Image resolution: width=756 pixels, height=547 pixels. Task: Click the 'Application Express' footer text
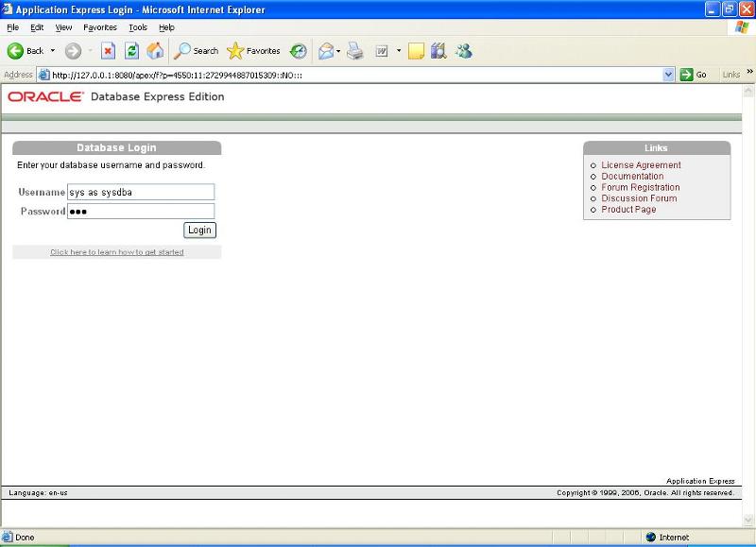pyautogui.click(x=700, y=481)
